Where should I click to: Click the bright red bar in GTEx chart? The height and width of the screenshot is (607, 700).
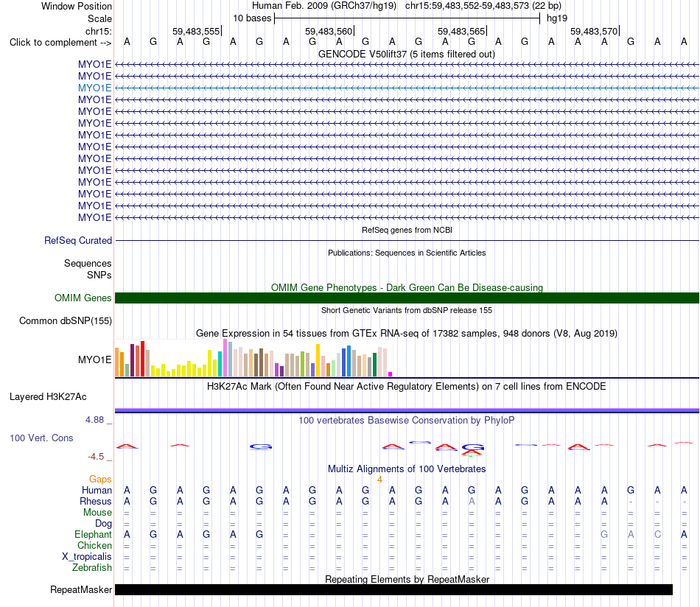[142, 359]
